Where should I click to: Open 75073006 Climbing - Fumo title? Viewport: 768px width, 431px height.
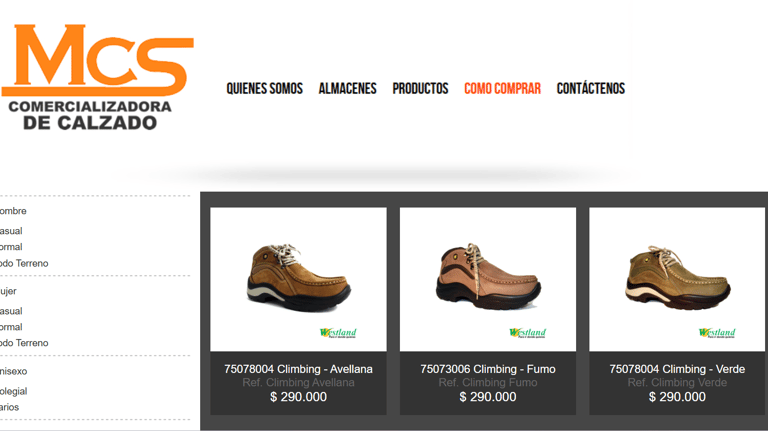488,369
